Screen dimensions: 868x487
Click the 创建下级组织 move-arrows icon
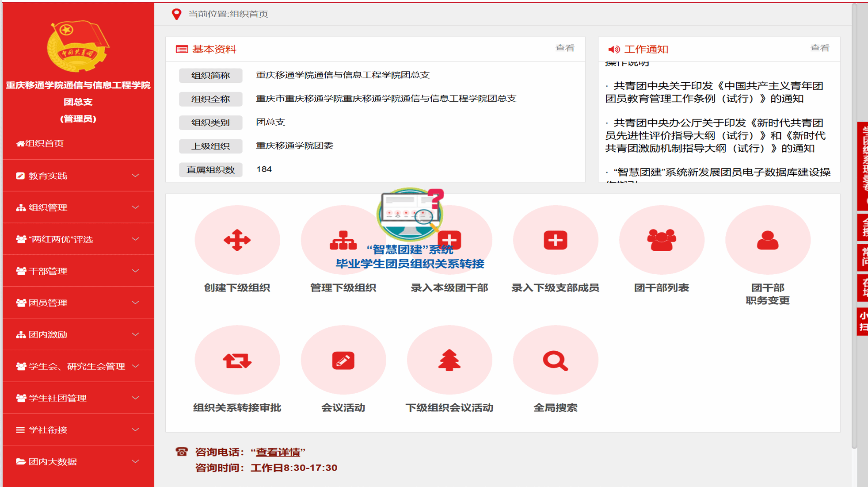point(237,240)
